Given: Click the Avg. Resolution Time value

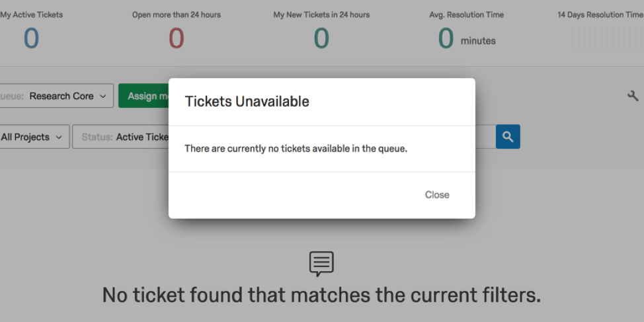Looking at the screenshot, I should tap(446, 38).
